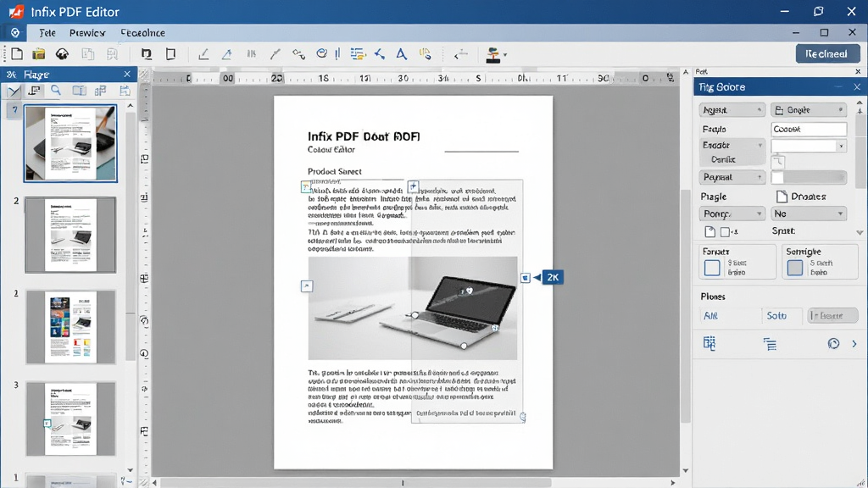This screenshot has height=488, width=868.
Task: Click the black palette icon in toolbar
Action: (x=62, y=53)
